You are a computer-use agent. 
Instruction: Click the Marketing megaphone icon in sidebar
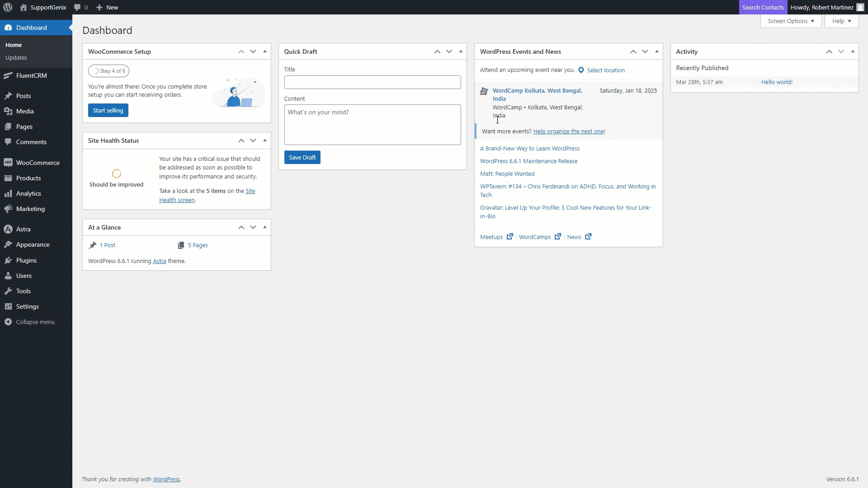pyautogui.click(x=8, y=209)
